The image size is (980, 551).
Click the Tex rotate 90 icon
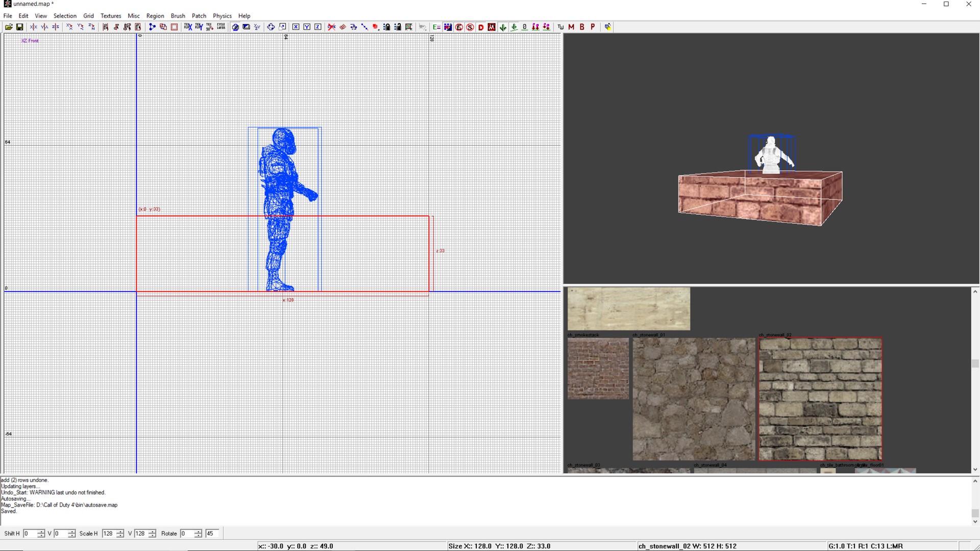click(210, 27)
